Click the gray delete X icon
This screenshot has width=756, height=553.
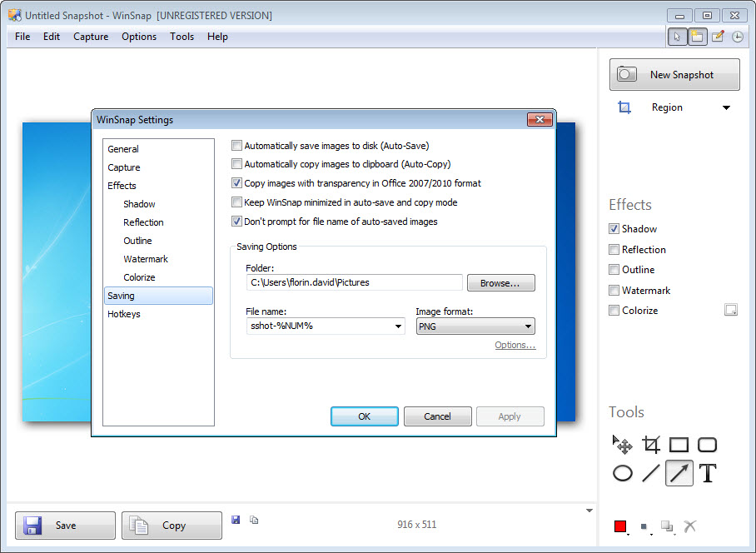(x=690, y=526)
